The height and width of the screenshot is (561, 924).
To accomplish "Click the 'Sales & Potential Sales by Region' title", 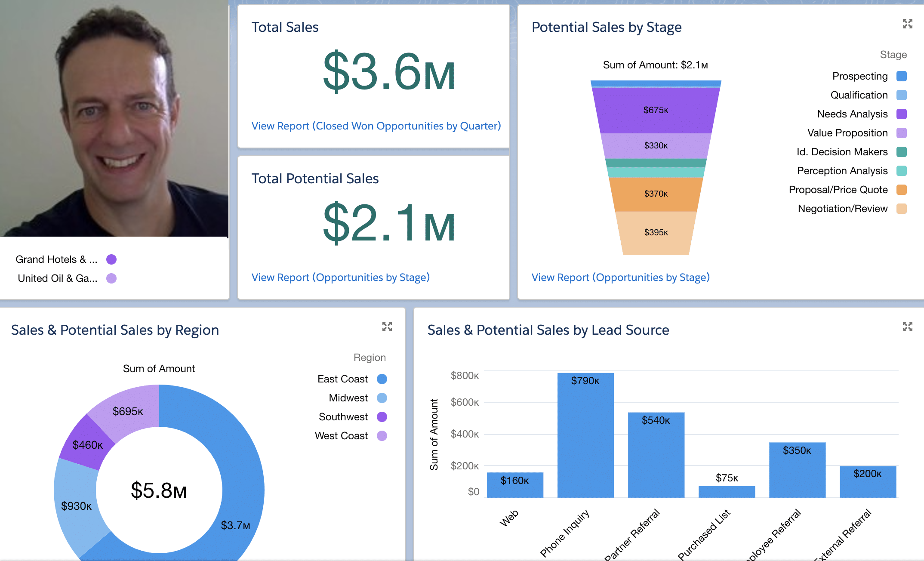I will point(115,330).
